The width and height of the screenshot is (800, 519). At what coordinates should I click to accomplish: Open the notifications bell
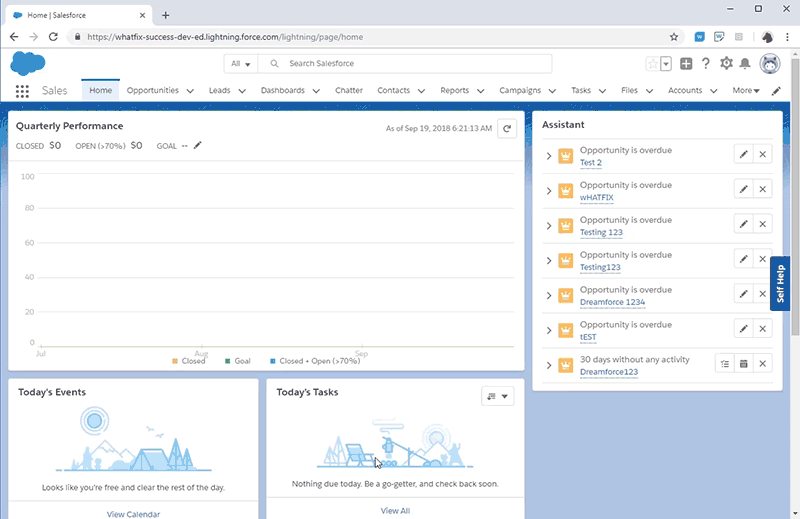coord(745,63)
